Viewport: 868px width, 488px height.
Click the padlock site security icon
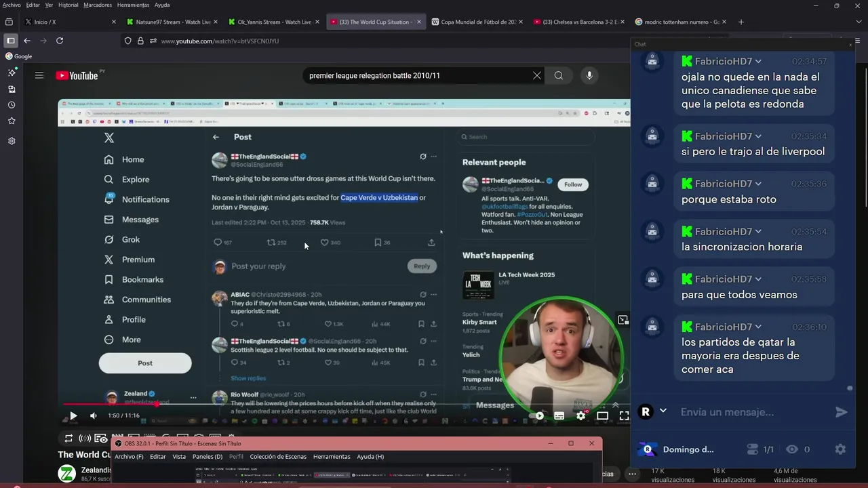pyautogui.click(x=140, y=41)
